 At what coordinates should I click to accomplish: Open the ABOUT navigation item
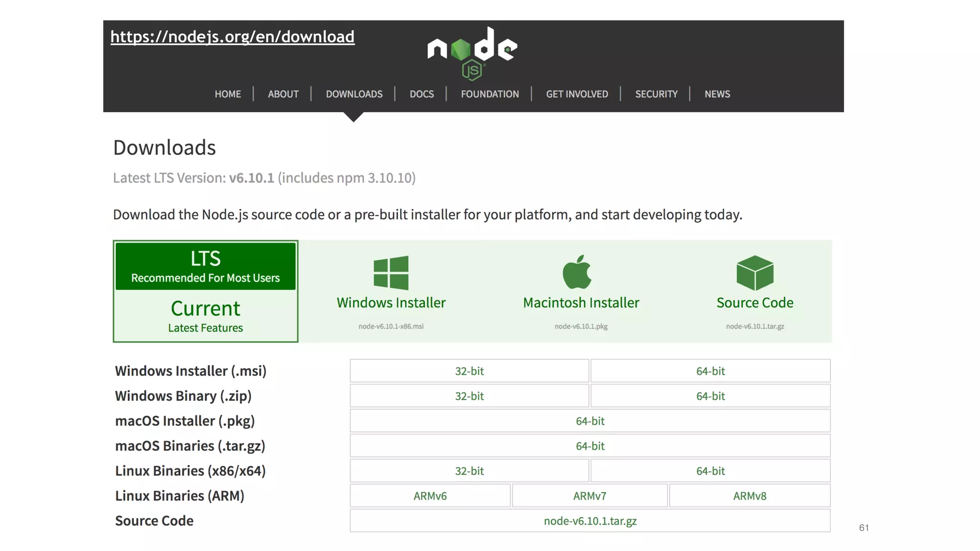[x=283, y=94]
